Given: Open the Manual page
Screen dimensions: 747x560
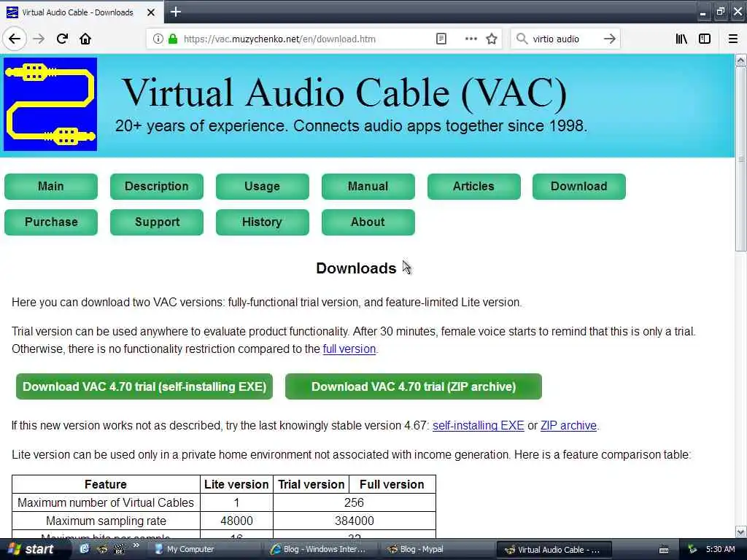Looking at the screenshot, I should click(x=368, y=186).
